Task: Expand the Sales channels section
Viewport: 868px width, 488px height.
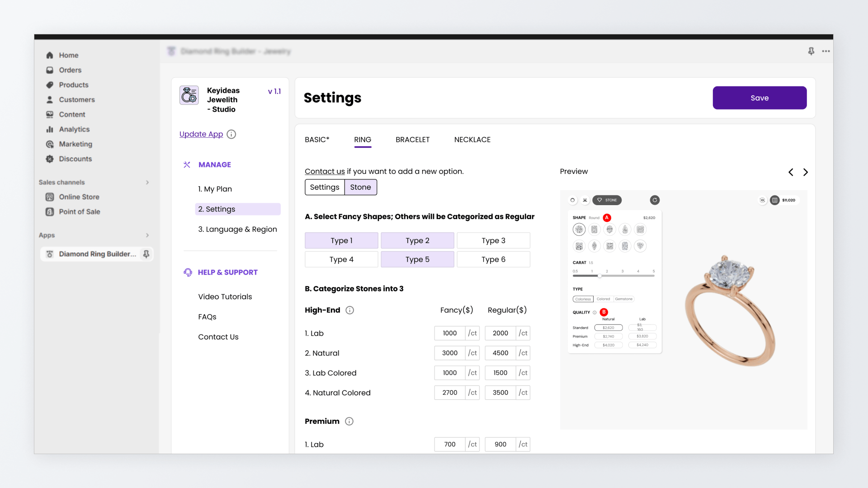Action: click(x=147, y=183)
